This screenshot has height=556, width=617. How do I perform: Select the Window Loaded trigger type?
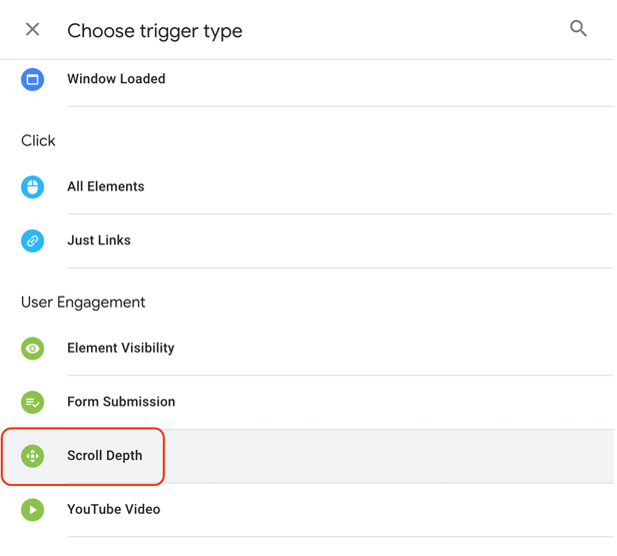(x=116, y=79)
